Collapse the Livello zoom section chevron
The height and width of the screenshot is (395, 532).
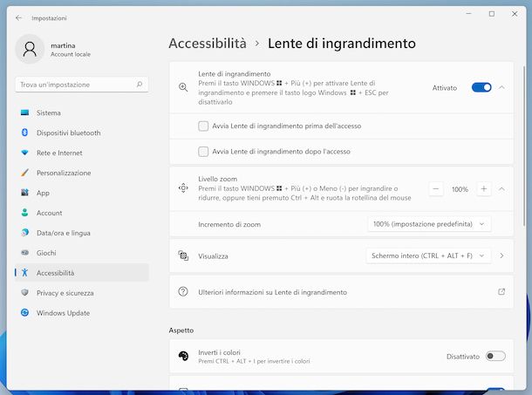(x=501, y=188)
